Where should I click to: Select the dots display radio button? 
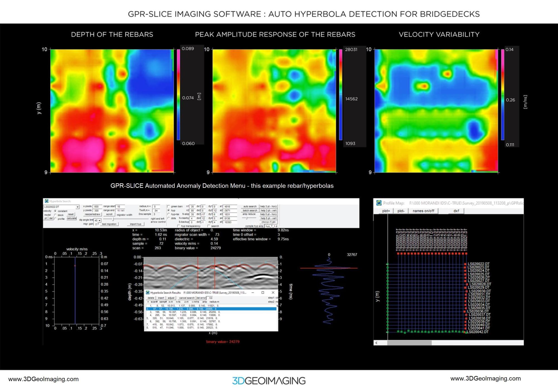(x=169, y=218)
